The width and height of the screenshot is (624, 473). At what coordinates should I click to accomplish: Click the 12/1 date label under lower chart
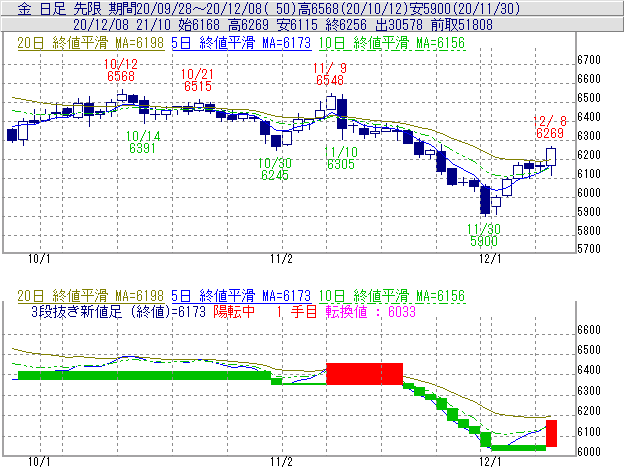pos(490,462)
